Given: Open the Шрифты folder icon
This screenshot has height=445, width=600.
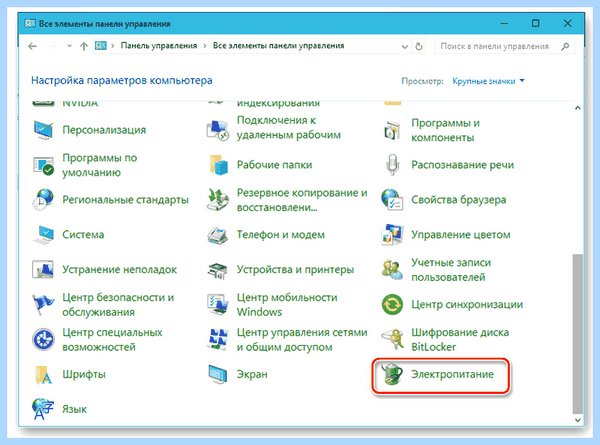Looking at the screenshot, I should pyautogui.click(x=43, y=375).
